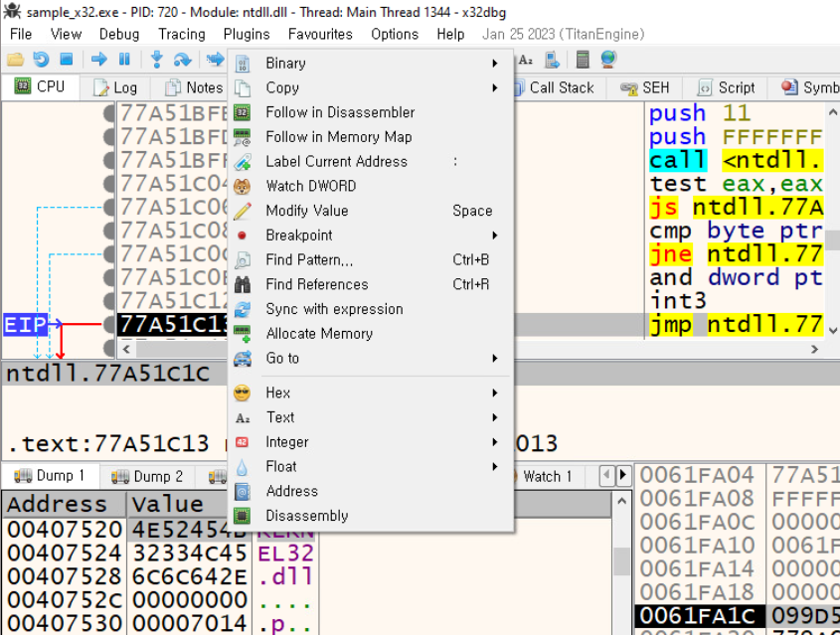The height and width of the screenshot is (635, 840).
Task: Click the globe toolbar icon
Action: [x=608, y=59]
